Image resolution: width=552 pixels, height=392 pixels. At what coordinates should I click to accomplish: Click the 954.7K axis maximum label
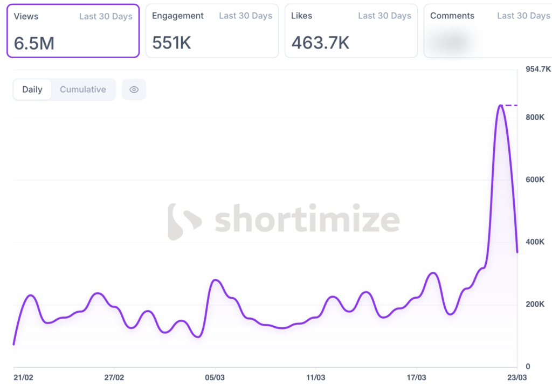pos(538,69)
